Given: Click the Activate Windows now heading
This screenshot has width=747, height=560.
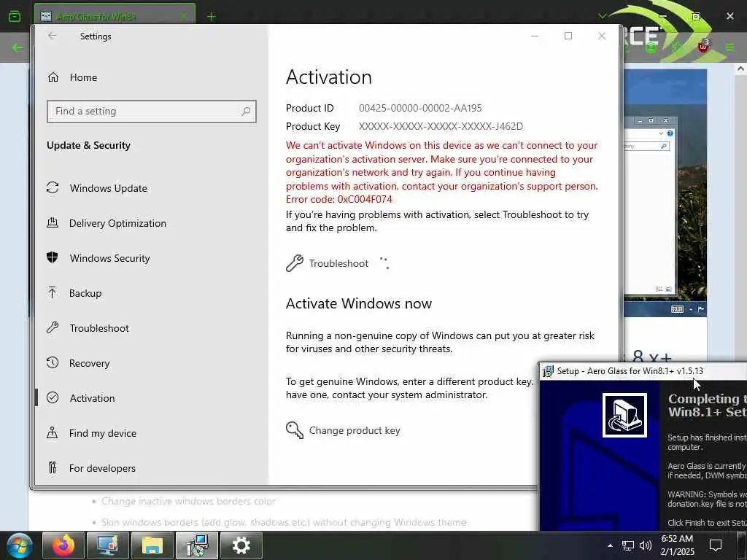Looking at the screenshot, I should [359, 303].
